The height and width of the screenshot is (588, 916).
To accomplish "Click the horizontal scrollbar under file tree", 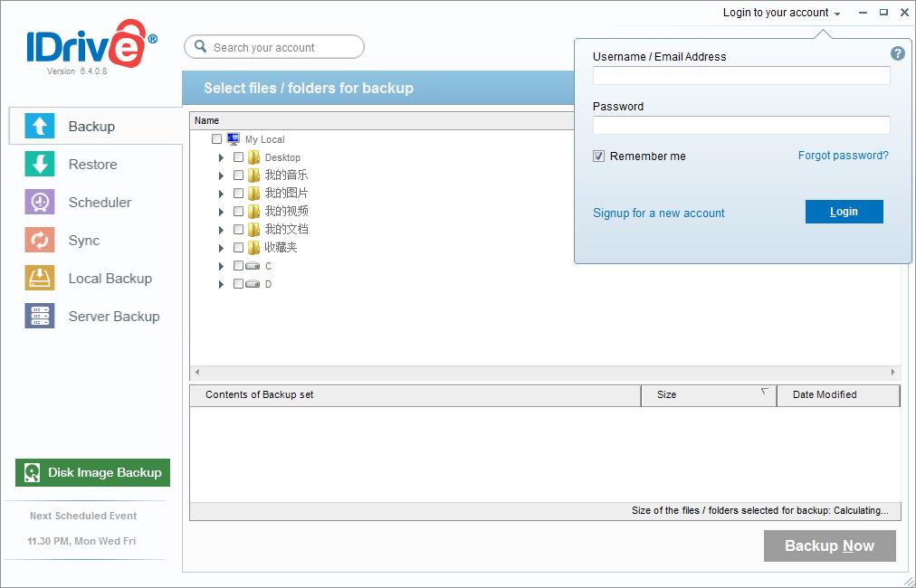I will pos(545,372).
